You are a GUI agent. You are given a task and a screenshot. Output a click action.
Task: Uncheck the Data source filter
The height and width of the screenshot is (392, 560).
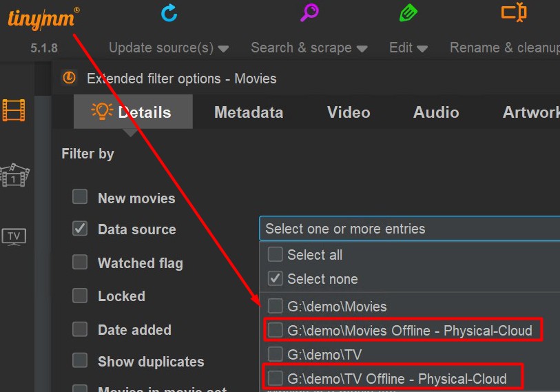click(x=81, y=229)
